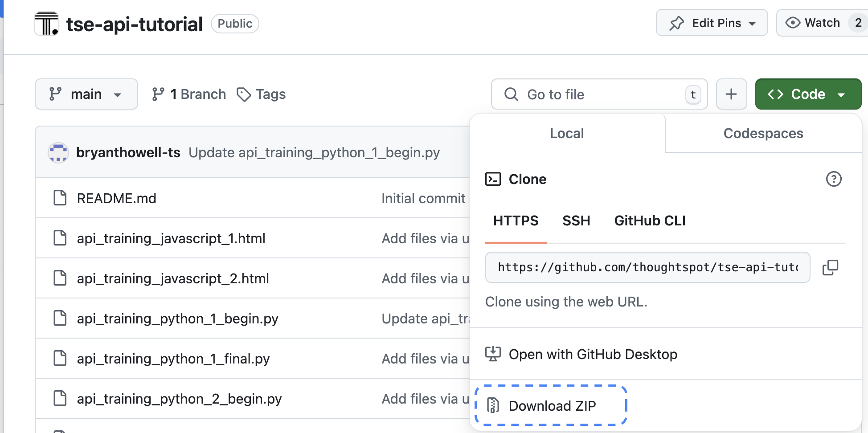Open the api_training_python_1_final.py file
868x433 pixels.
pos(173,358)
